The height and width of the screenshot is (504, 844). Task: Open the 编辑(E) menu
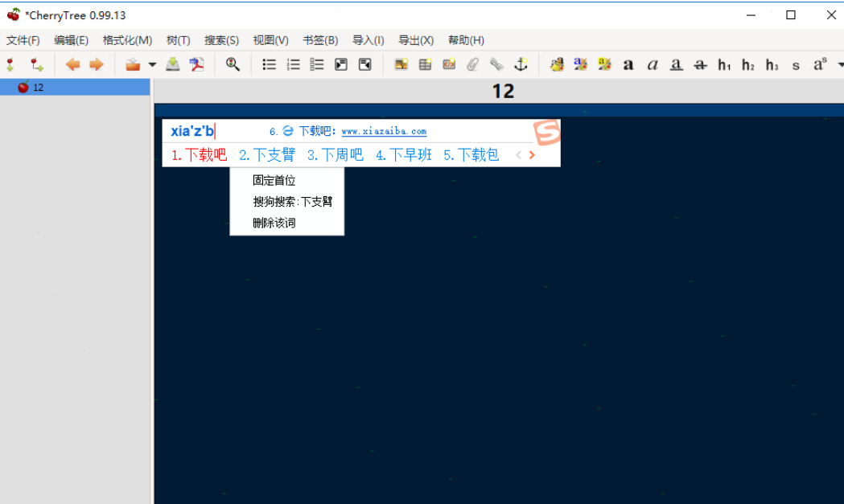pyautogui.click(x=71, y=40)
